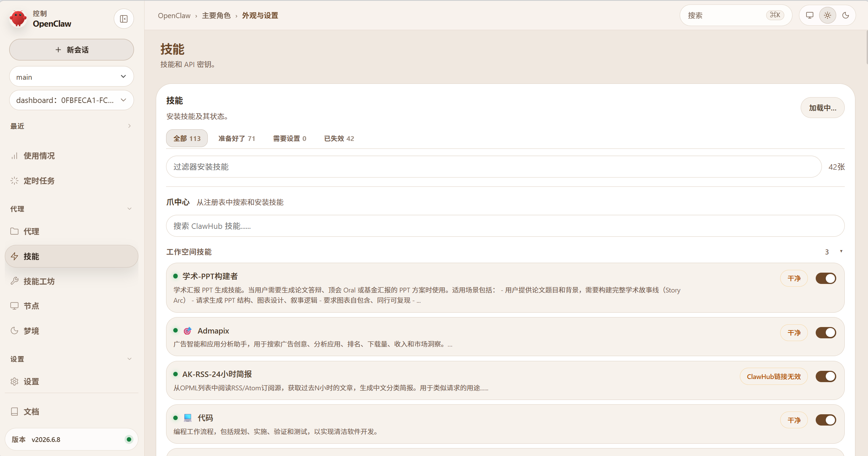Click the ClawHub链接无效 badge
The image size is (868, 456).
[x=774, y=377]
